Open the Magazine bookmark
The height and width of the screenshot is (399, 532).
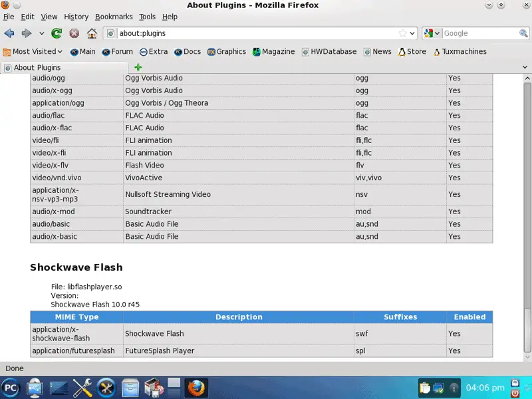[274, 52]
